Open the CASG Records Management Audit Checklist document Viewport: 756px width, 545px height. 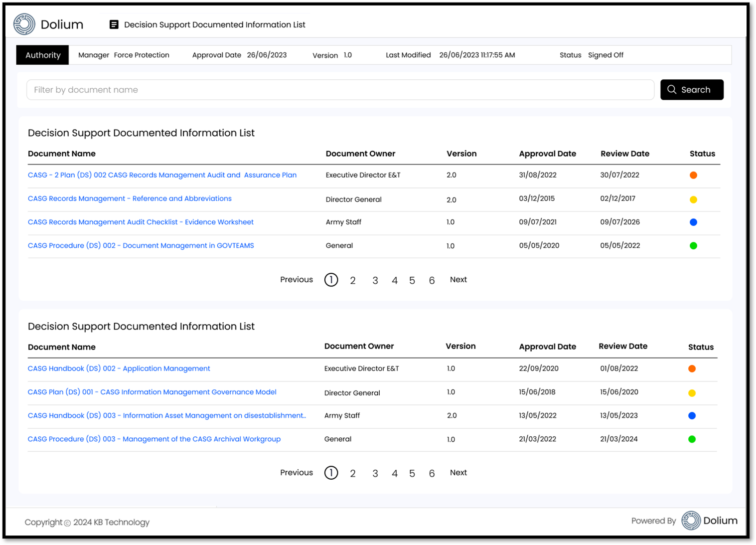pos(141,222)
